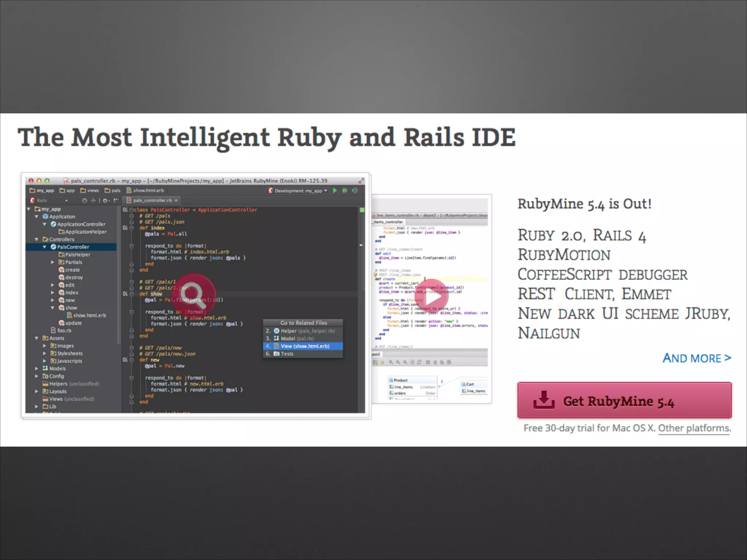Toggle fold marker beside class PalsController
The width and height of the screenshot is (747, 560).
tap(131, 210)
